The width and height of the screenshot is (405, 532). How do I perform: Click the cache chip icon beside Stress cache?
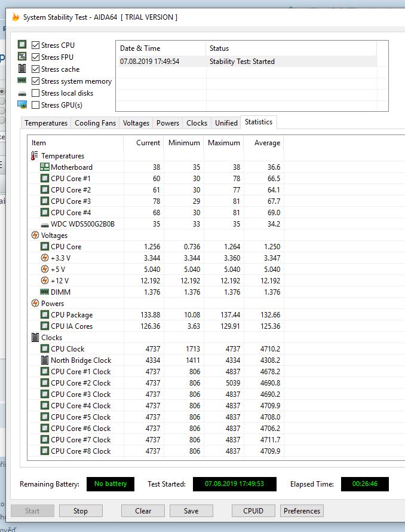[x=22, y=69]
